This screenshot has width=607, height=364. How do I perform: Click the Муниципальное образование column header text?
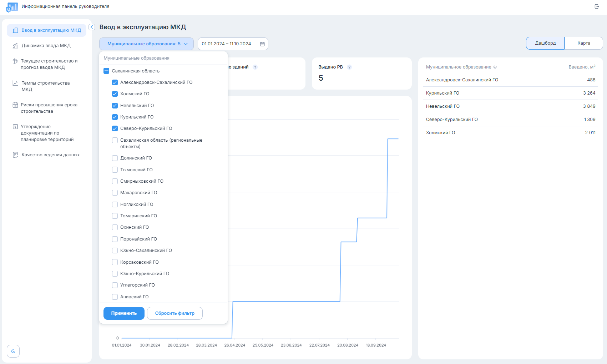tap(459, 67)
